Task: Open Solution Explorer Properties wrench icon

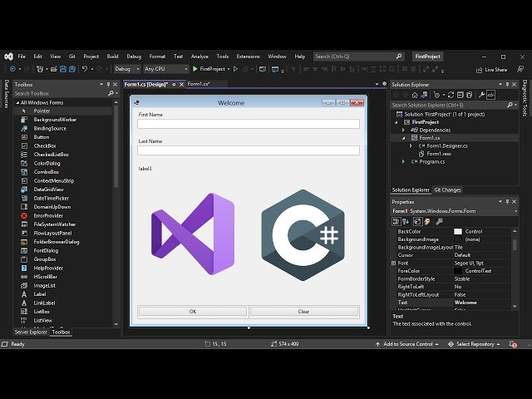Action: 481,95
